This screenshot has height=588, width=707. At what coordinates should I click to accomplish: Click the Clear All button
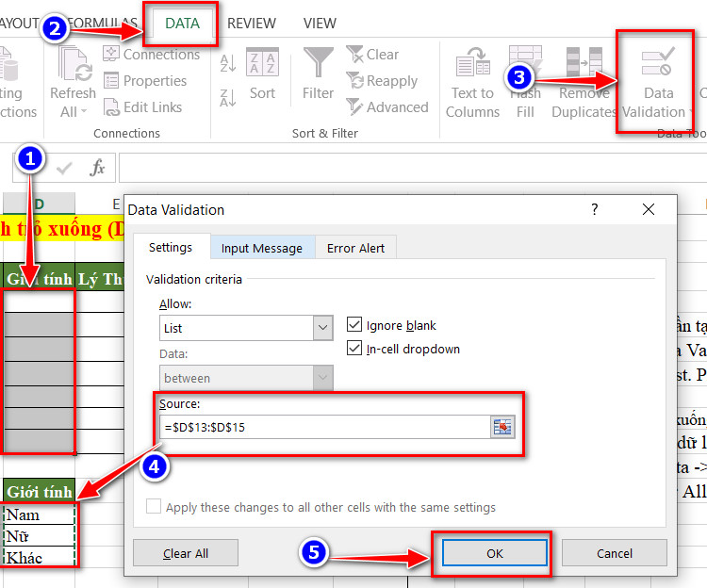[186, 553]
